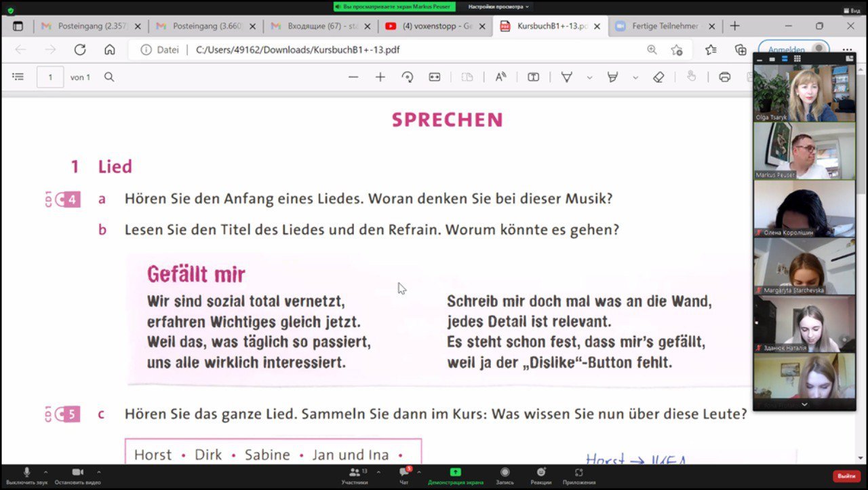Viewport: 868px width, 490px height.
Task: Zoom in the PDF with plus
Action: 380,77
